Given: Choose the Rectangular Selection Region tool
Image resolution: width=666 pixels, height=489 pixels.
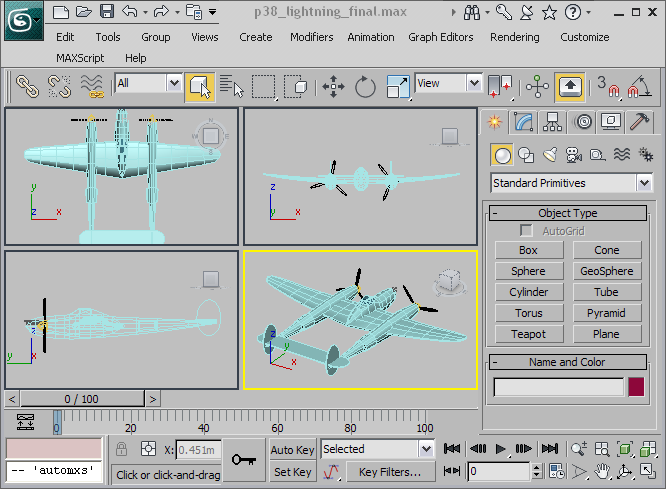Looking at the screenshot, I should pos(263,87).
